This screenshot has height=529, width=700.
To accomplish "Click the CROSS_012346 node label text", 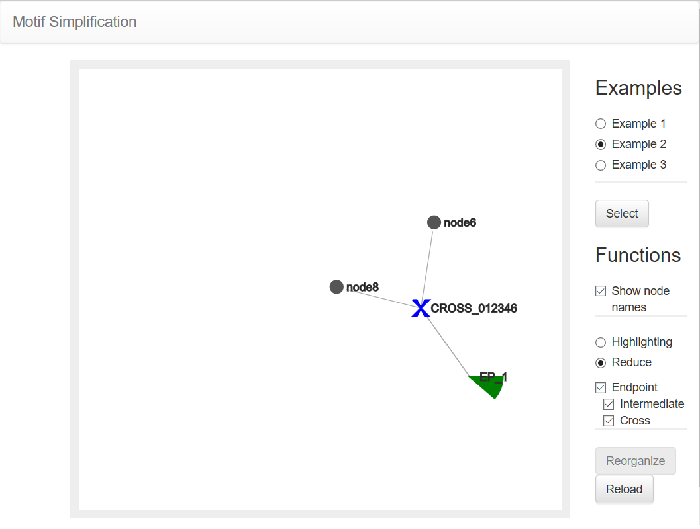I will coord(474,308).
